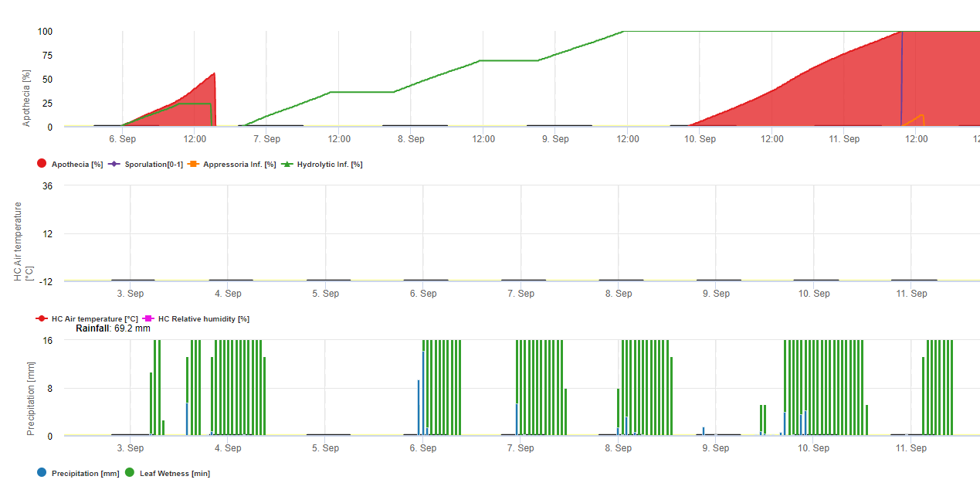Hide the Sporulation[0-1] series via its label

[x=154, y=165]
